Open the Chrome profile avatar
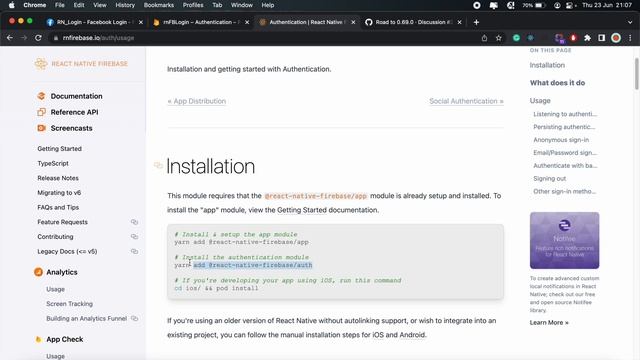 click(x=616, y=38)
